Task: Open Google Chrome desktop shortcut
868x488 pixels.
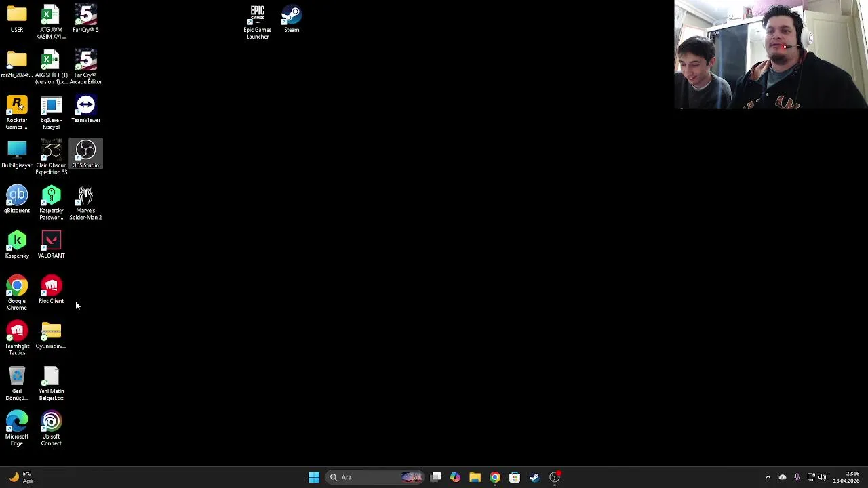Action: 17,293
